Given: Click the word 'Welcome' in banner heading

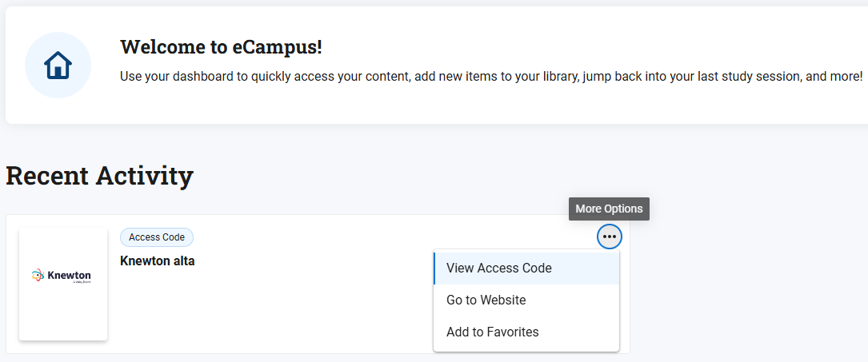Looking at the screenshot, I should pyautogui.click(x=157, y=47).
